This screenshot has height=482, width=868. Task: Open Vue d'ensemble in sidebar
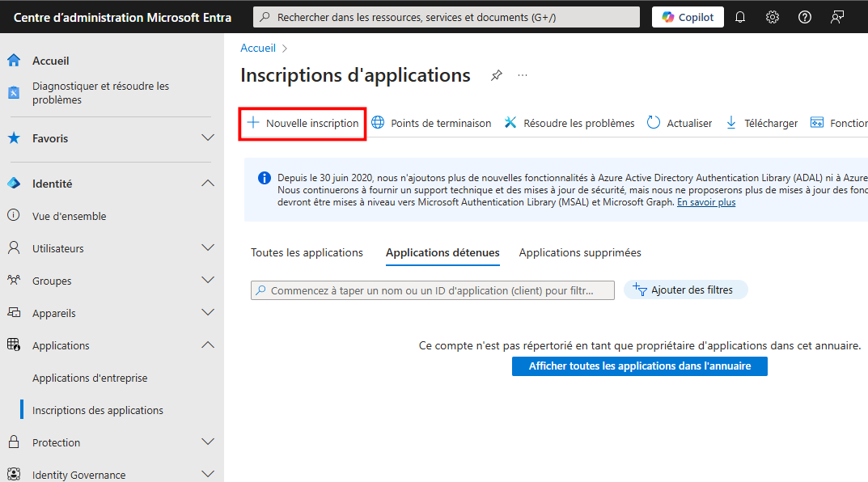tap(70, 217)
